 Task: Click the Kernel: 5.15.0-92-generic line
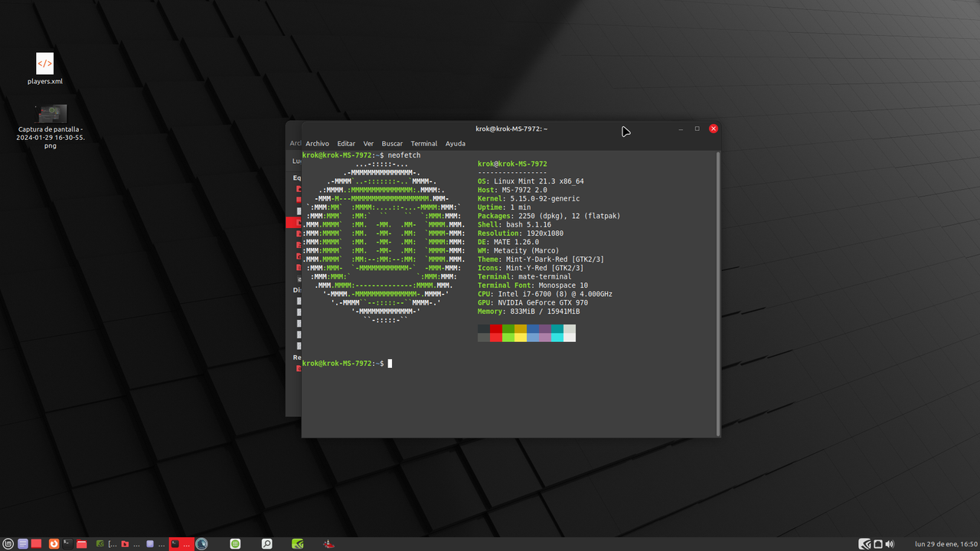pyautogui.click(x=528, y=199)
